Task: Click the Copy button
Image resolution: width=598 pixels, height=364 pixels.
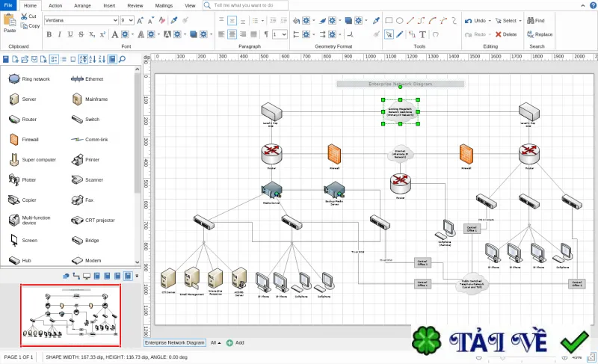Action: tap(30, 26)
